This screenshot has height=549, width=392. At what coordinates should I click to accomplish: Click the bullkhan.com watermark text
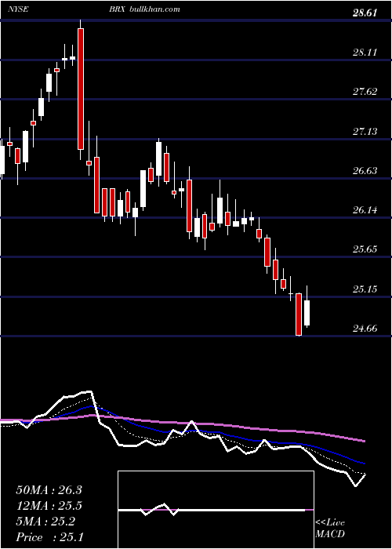pos(154,9)
